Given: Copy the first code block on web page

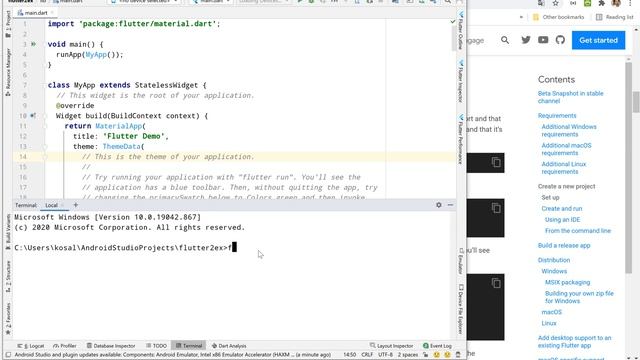Looking at the screenshot, I should [x=496, y=162].
